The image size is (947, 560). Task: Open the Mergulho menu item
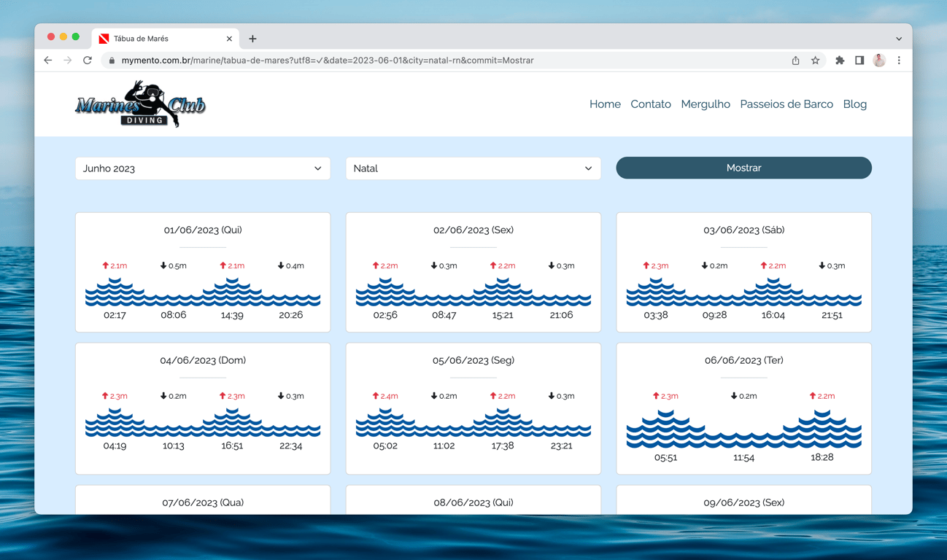706,104
